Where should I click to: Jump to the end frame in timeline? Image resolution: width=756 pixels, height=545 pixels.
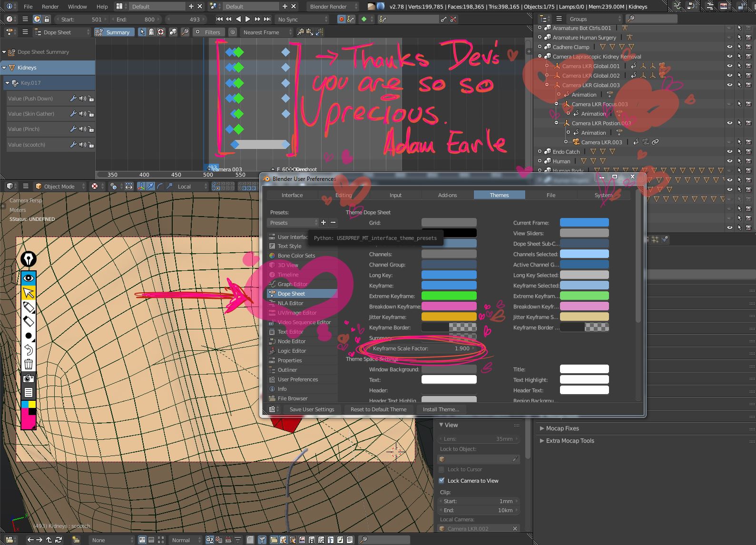click(x=267, y=19)
